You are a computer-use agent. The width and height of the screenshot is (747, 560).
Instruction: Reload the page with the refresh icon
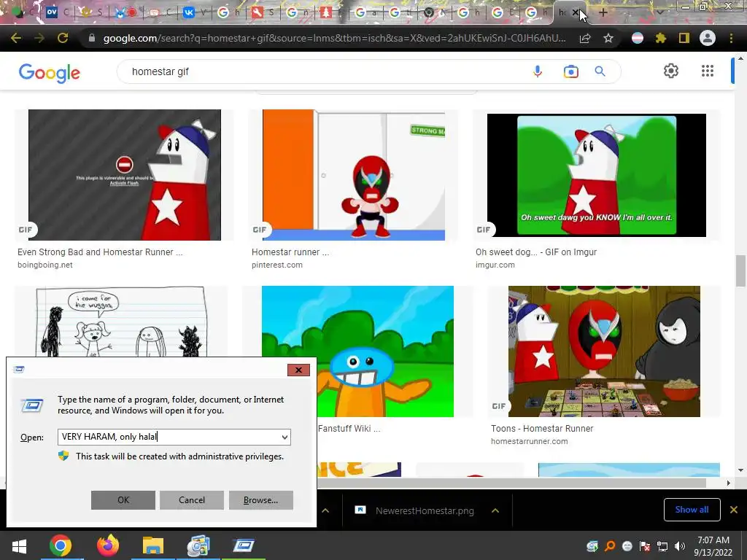63,38
